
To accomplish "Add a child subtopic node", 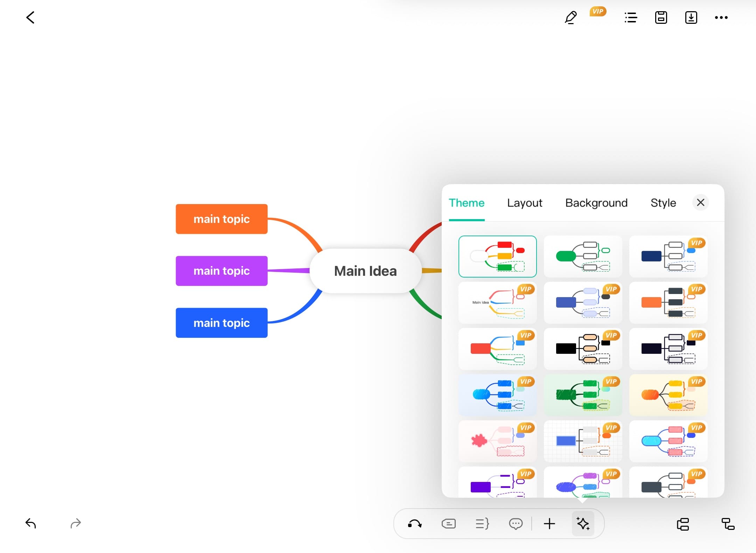I will click(x=728, y=524).
